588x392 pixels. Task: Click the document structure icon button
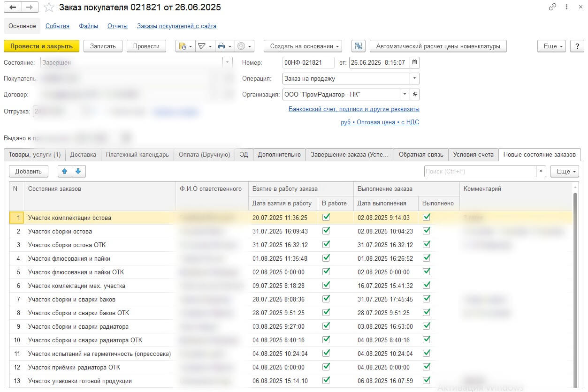pyautogui.click(x=358, y=46)
